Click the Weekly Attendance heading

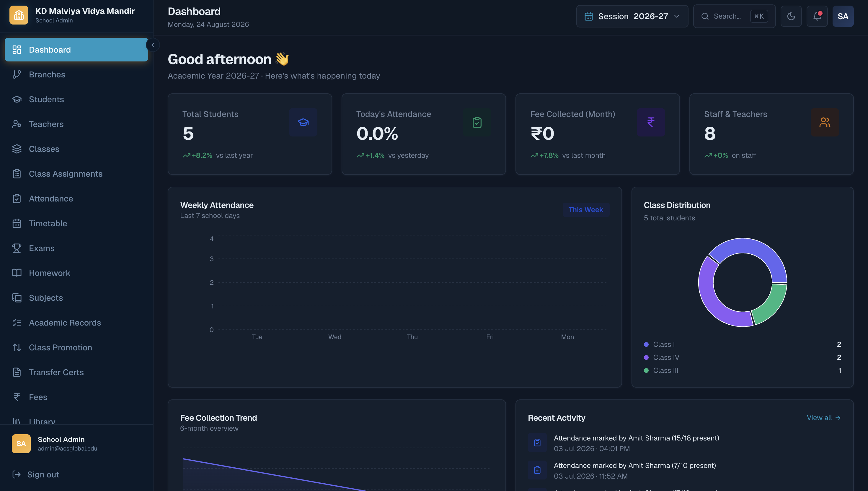[x=217, y=205]
